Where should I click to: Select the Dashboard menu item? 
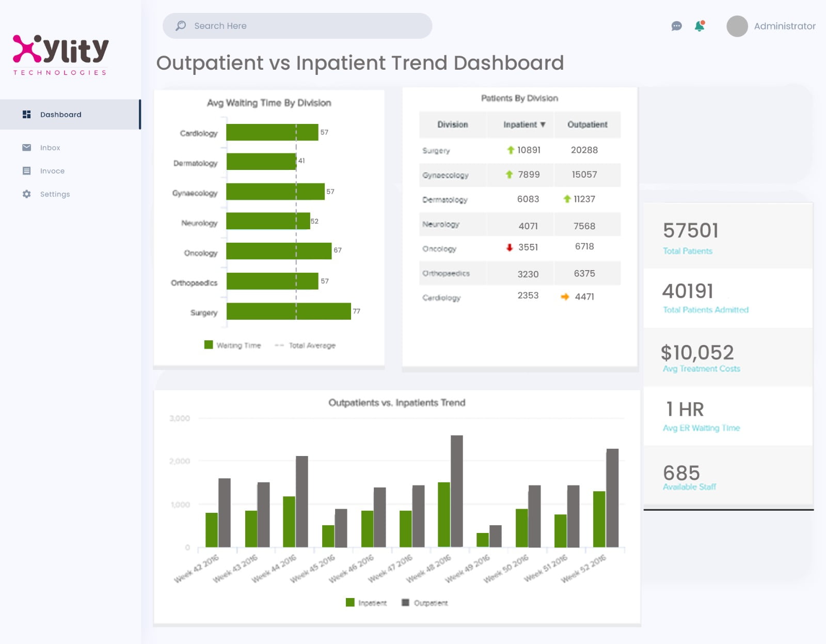70,114
